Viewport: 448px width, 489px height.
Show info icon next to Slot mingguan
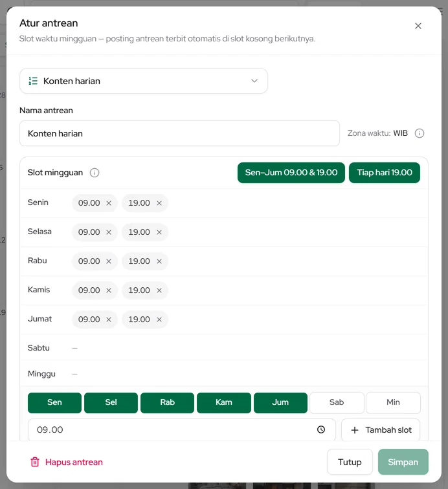[95, 173]
